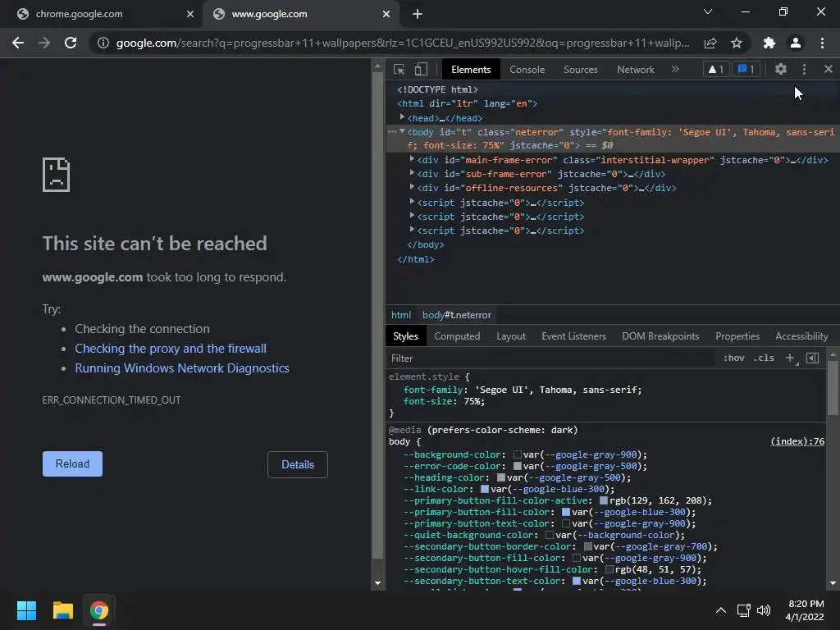Expand the head element node
840x630 pixels.
pyautogui.click(x=402, y=116)
